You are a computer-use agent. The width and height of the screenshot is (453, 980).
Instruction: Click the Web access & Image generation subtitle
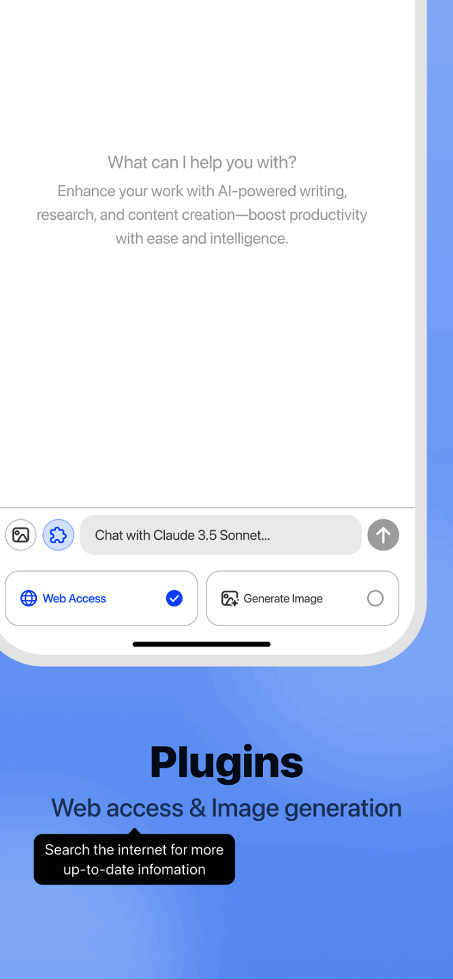click(227, 808)
